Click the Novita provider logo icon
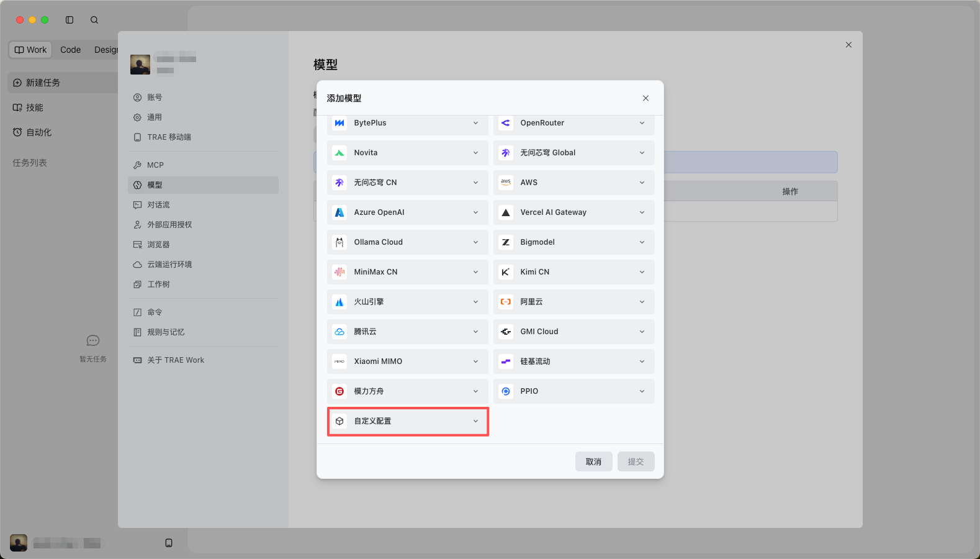This screenshot has width=980, height=559. (339, 153)
